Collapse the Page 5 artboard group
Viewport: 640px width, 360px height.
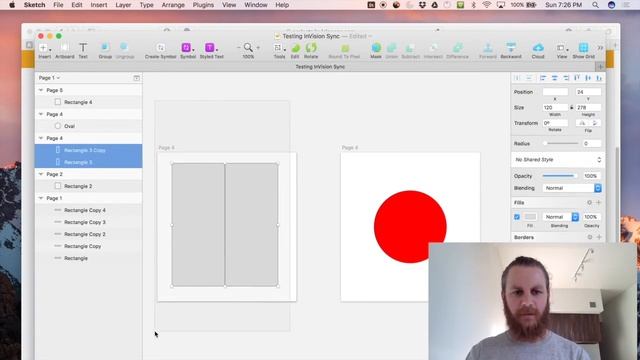pos(41,90)
